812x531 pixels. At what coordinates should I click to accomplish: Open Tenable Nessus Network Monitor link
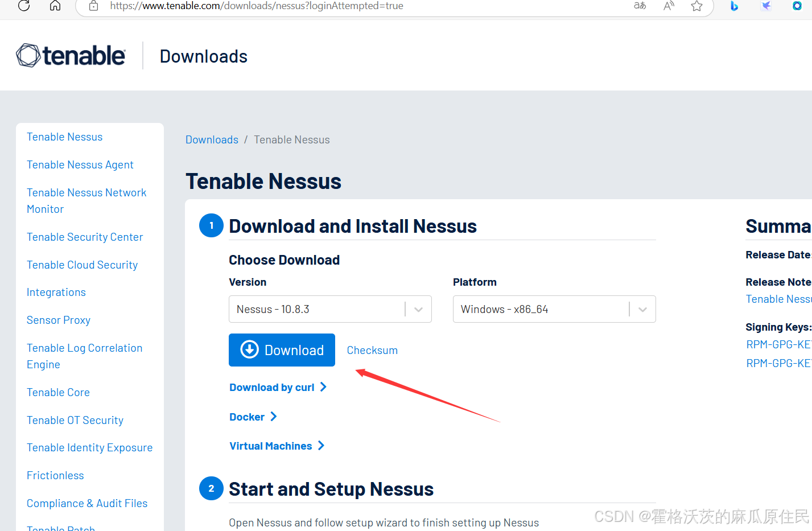pos(86,201)
